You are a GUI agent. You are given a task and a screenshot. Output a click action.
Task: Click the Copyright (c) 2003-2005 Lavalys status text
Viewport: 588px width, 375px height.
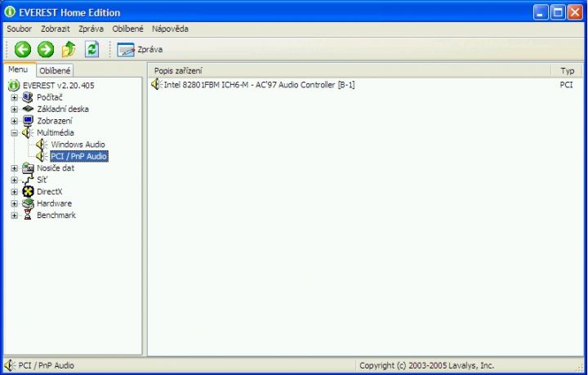click(x=426, y=366)
